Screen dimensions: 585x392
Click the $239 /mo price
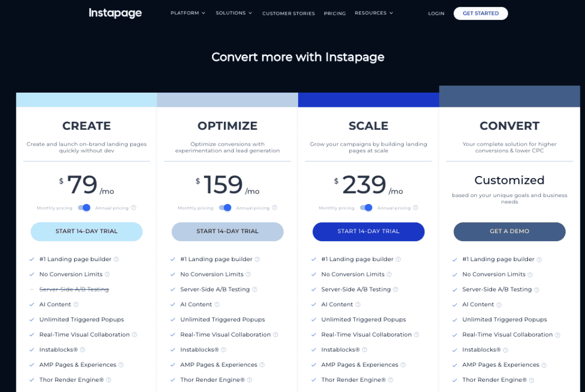pos(368,185)
